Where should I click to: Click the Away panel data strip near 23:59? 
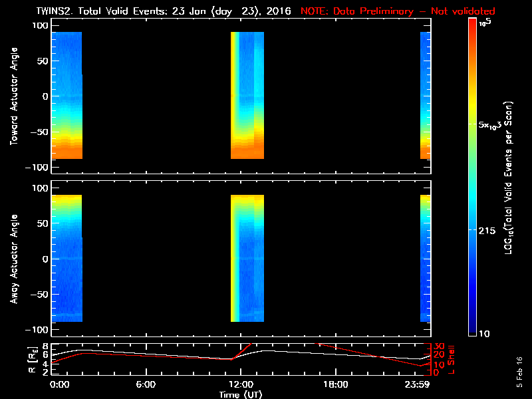426,258
